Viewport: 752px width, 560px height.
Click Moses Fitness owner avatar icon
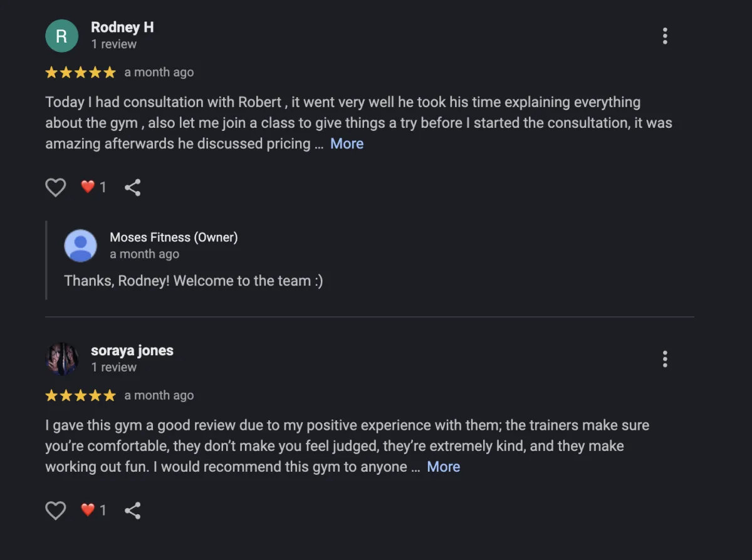(x=80, y=246)
